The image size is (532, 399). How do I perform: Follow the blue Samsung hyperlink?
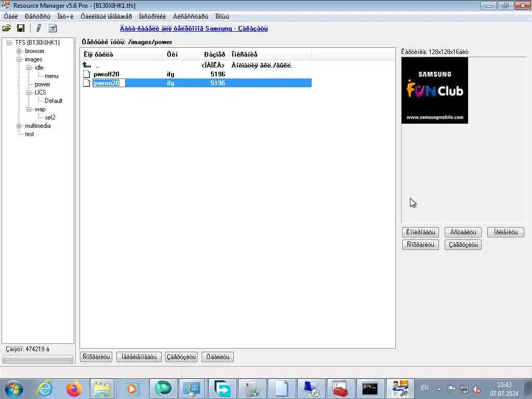194,29
